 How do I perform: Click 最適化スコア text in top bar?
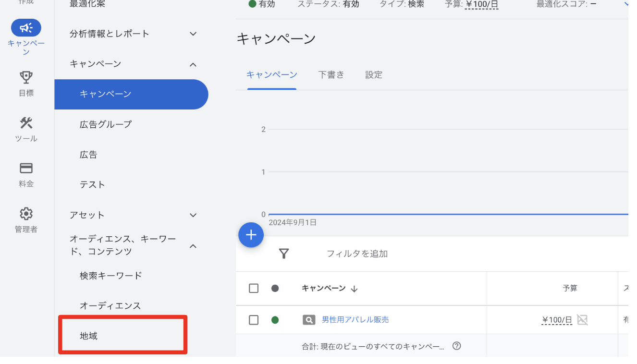567,4
